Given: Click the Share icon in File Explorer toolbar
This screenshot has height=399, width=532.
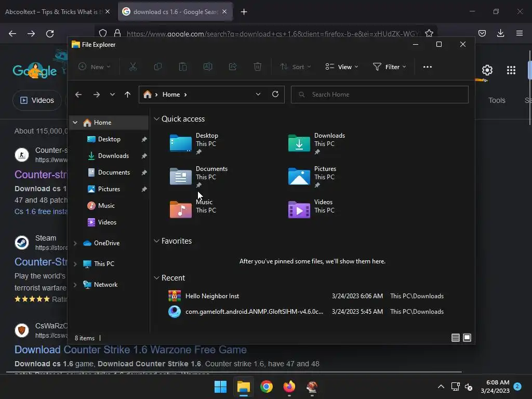Looking at the screenshot, I should [233, 67].
